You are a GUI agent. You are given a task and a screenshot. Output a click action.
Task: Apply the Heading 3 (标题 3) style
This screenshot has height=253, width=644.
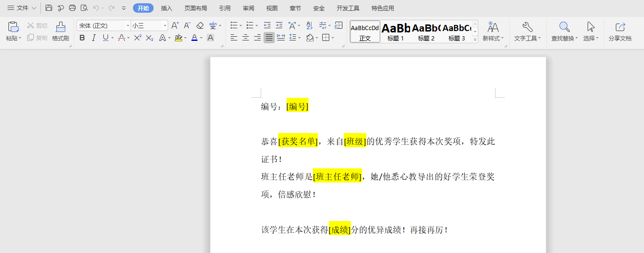tap(457, 32)
